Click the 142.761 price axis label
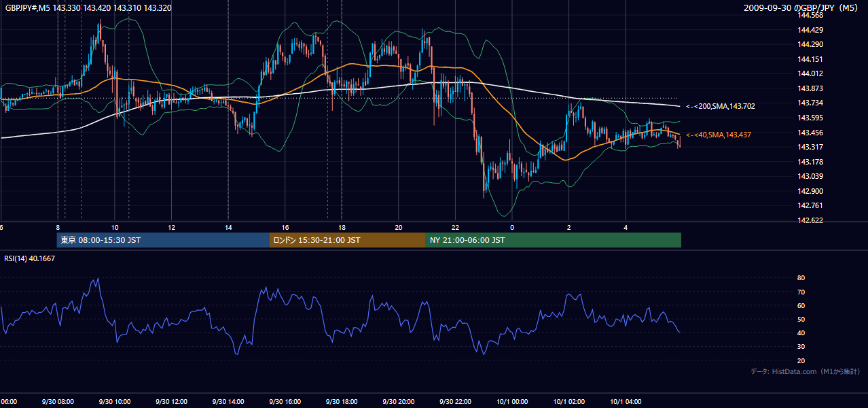 pyautogui.click(x=812, y=205)
